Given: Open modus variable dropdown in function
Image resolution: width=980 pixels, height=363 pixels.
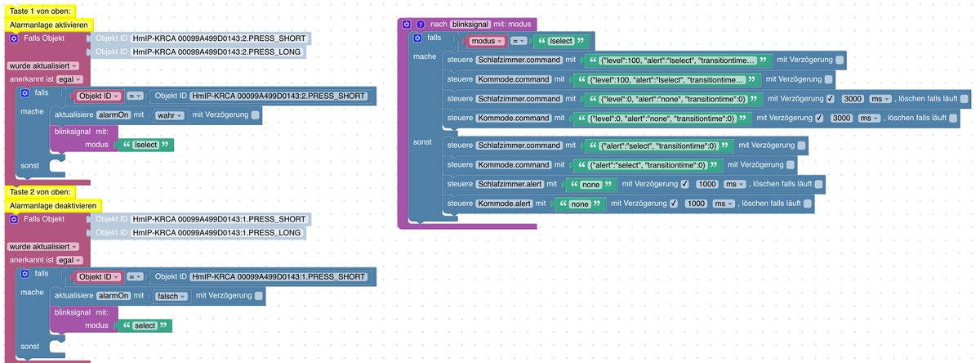Looking at the screenshot, I should 489,40.
